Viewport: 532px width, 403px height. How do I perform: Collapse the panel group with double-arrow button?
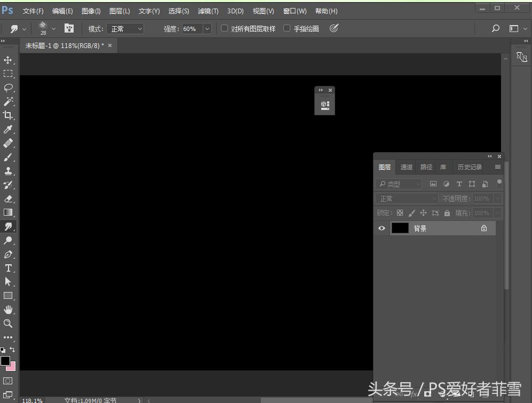point(489,156)
